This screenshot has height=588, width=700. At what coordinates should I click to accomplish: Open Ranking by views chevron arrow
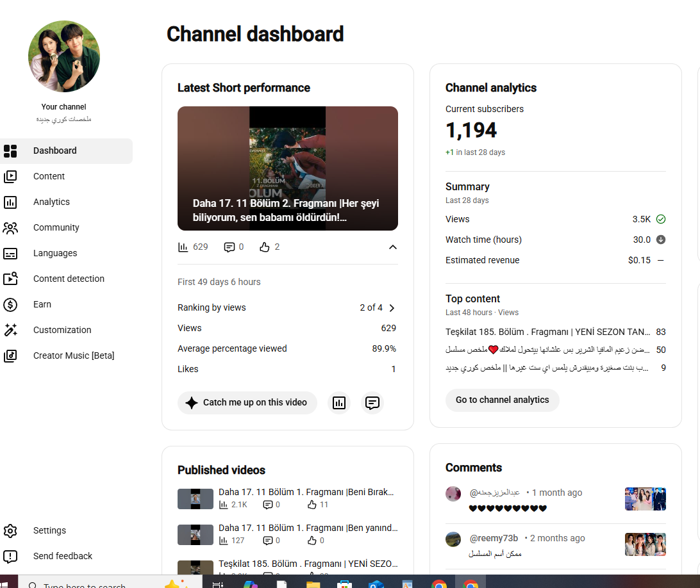[392, 308]
